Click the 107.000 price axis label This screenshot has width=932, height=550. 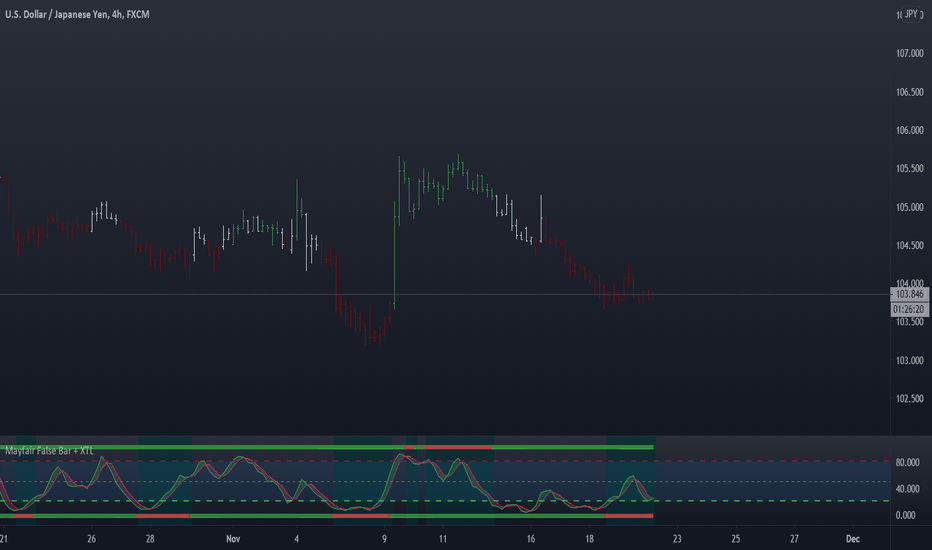point(909,54)
